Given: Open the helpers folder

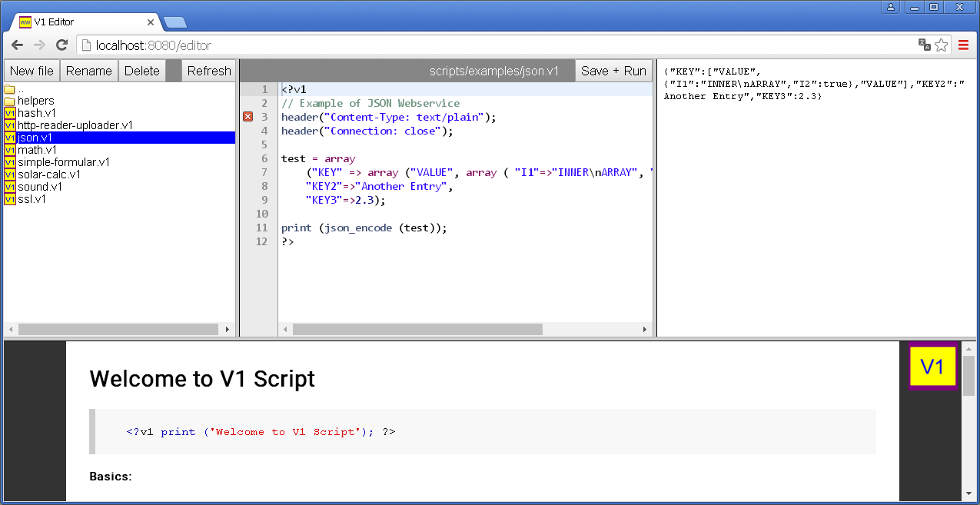Looking at the screenshot, I should (x=35, y=100).
